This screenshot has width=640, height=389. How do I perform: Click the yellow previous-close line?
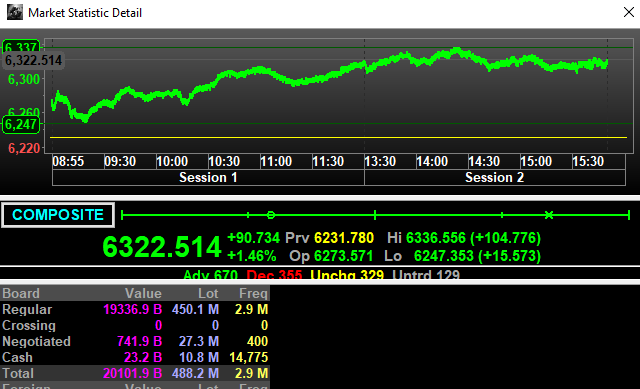click(338, 138)
